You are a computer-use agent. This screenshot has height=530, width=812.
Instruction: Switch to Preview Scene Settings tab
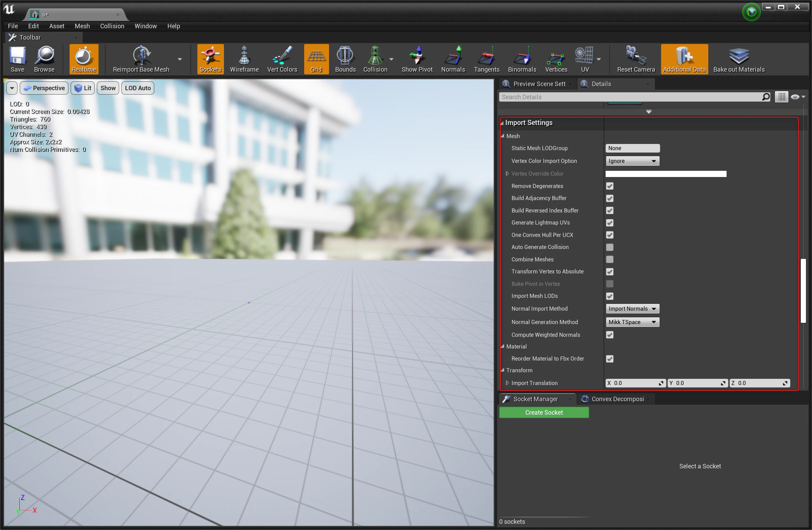(x=538, y=84)
